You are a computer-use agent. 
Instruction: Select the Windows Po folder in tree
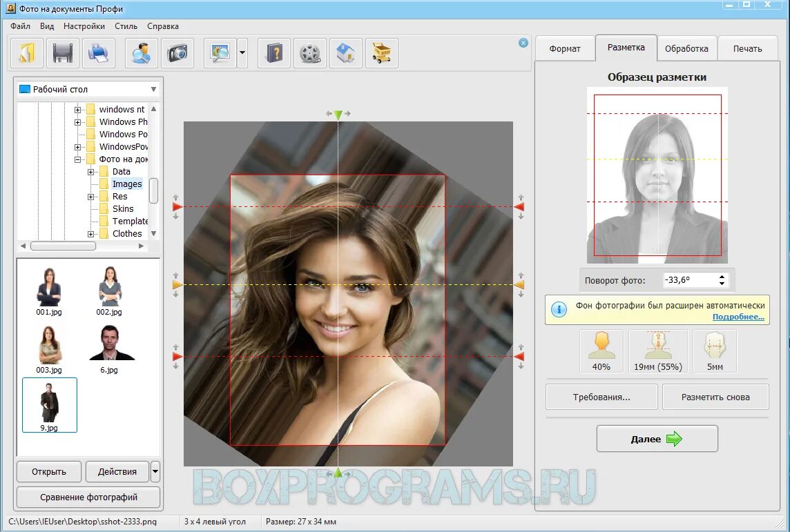click(123, 135)
